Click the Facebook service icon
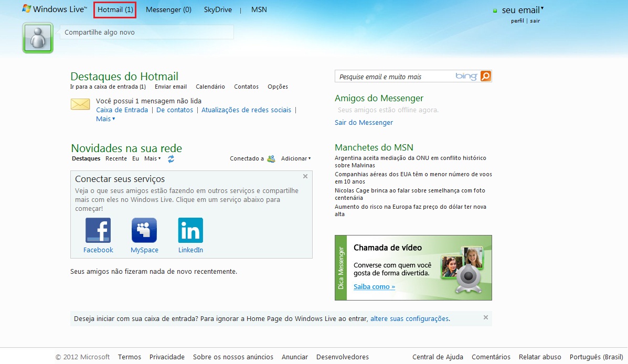628x364 pixels. tap(98, 230)
